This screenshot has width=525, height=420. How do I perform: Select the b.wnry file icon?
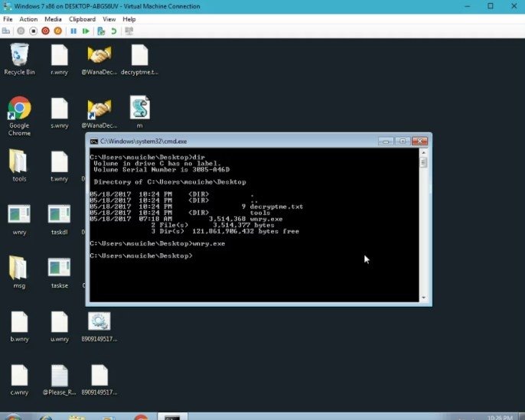tap(19, 327)
